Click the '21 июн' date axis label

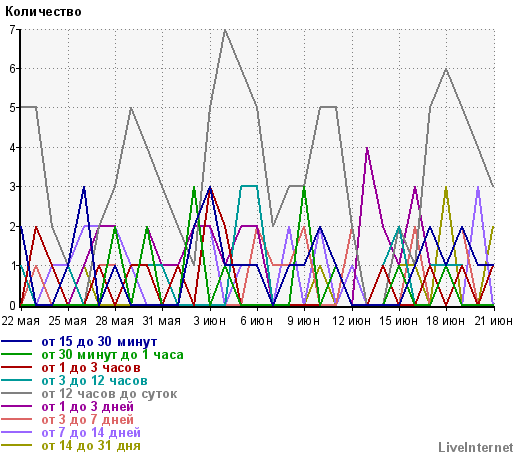(x=493, y=321)
